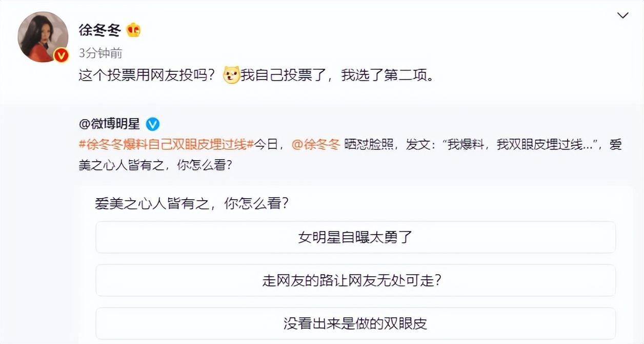The image size is (644, 344).
Task: Click the 3分钟前 timestamp
Action: (x=100, y=53)
